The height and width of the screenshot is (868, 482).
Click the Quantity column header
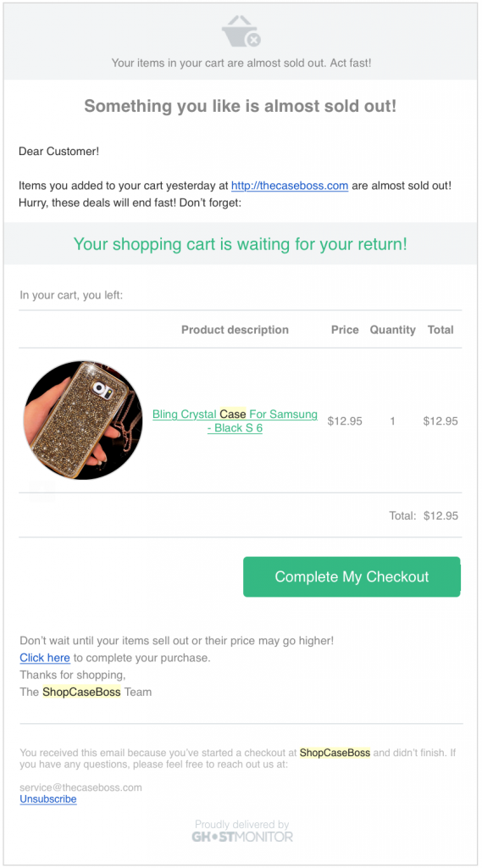click(x=393, y=330)
